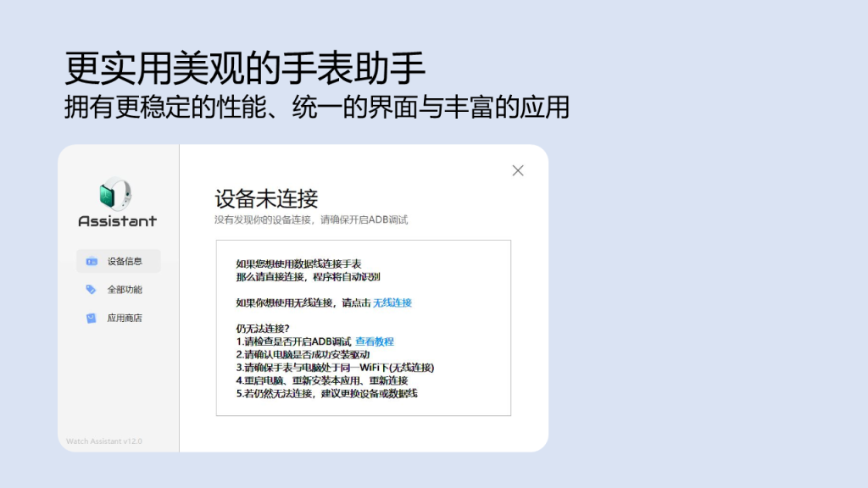868x488 pixels.
Task: Click the 更实用美观的手表助手 slide title
Action: [x=245, y=69]
